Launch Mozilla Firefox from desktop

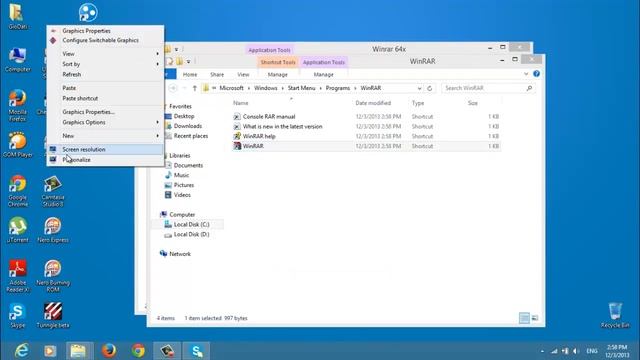[x=18, y=106]
